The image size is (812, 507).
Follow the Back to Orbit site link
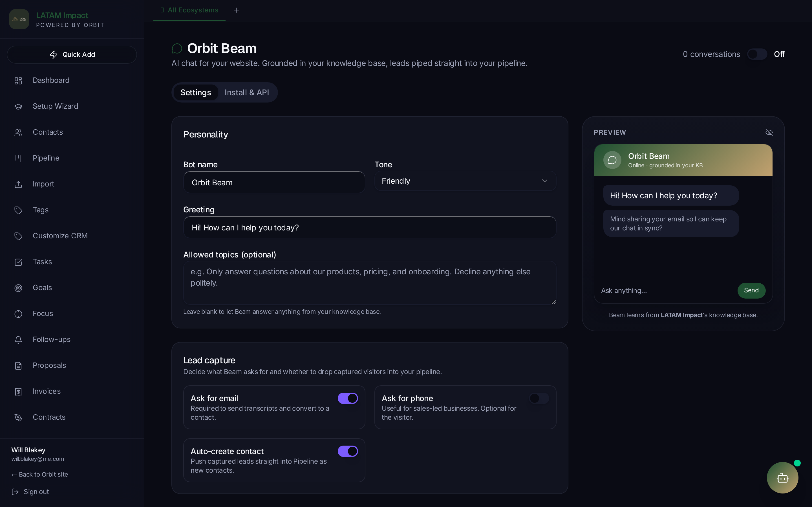[x=39, y=475]
